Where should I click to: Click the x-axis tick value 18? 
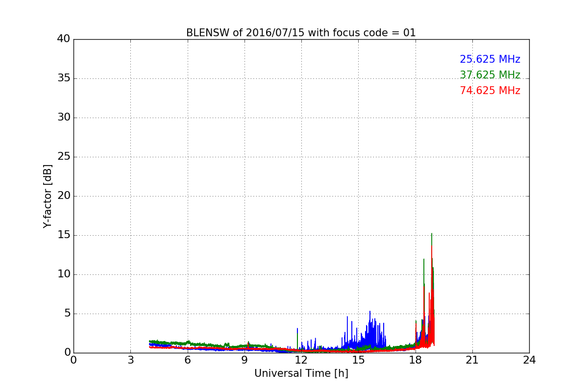click(x=416, y=360)
